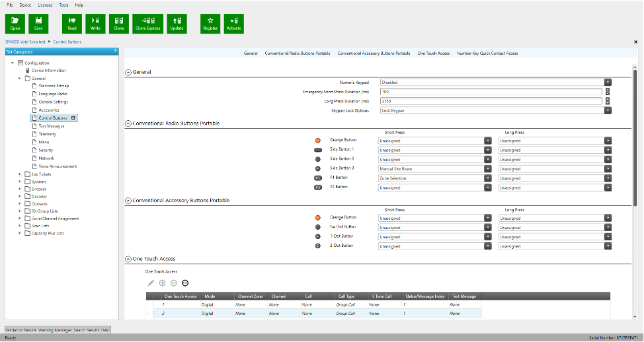Click the Register star icon

tap(210, 23)
